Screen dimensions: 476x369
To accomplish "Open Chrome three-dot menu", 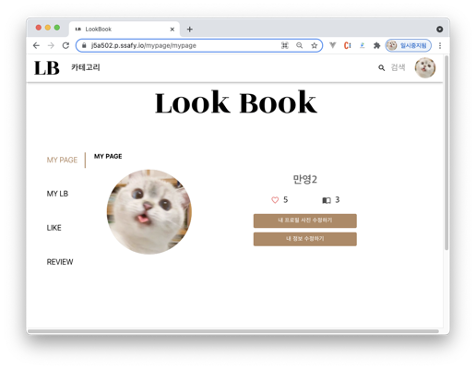I will point(440,46).
